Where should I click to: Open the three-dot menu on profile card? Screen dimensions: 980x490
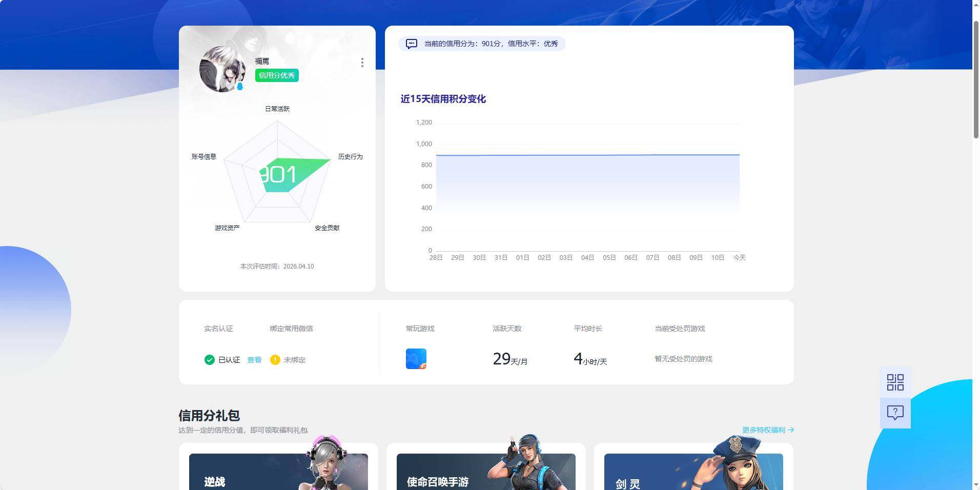[362, 63]
